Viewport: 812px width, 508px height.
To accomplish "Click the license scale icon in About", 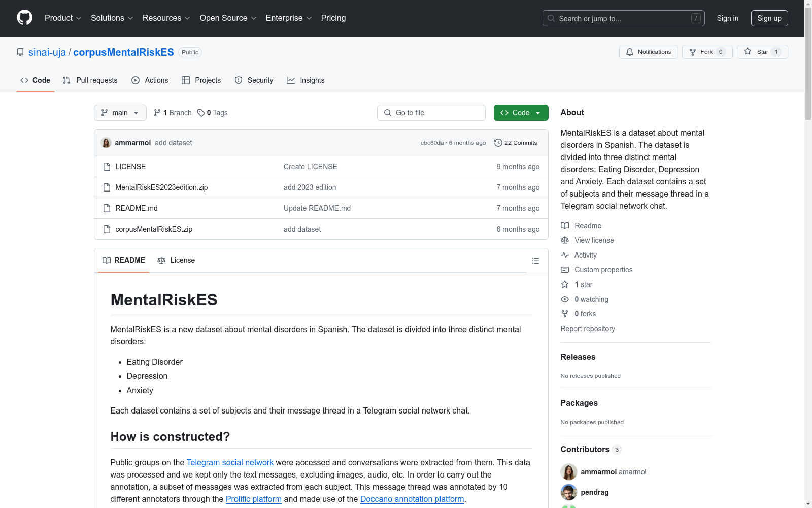I will point(565,240).
